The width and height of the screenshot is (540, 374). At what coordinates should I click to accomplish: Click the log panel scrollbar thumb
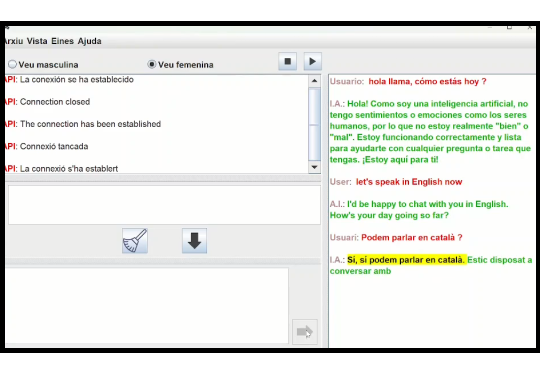click(314, 124)
